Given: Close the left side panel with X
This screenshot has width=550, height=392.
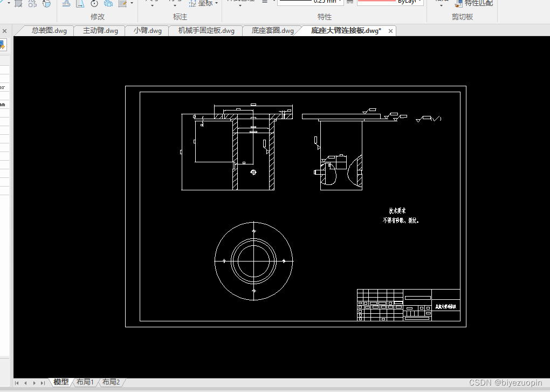Looking at the screenshot, I should (x=4, y=31).
